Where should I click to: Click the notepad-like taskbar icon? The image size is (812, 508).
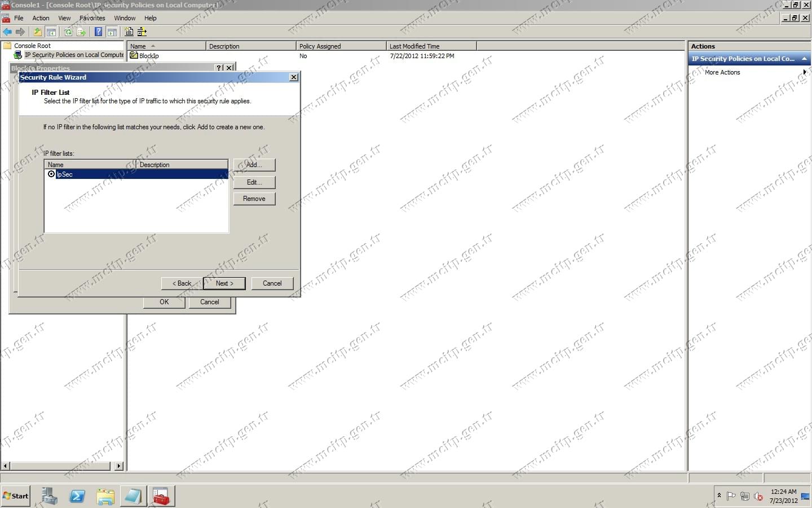coord(133,496)
